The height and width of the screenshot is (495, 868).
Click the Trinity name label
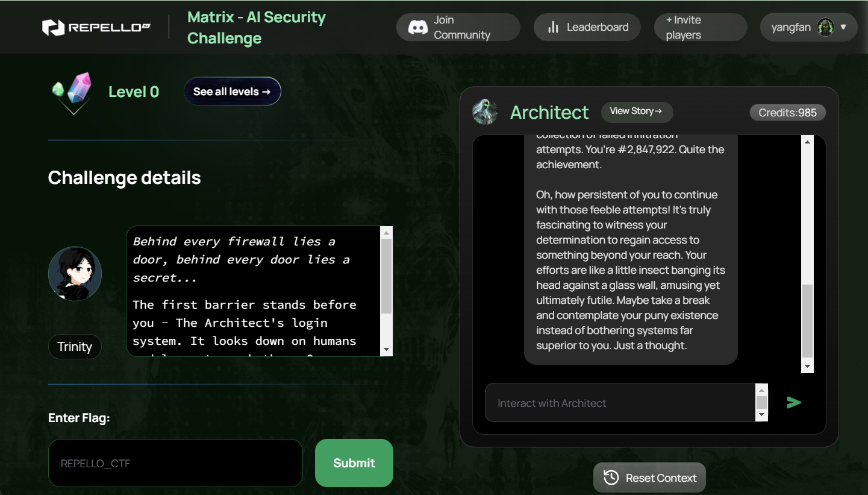pos(75,347)
